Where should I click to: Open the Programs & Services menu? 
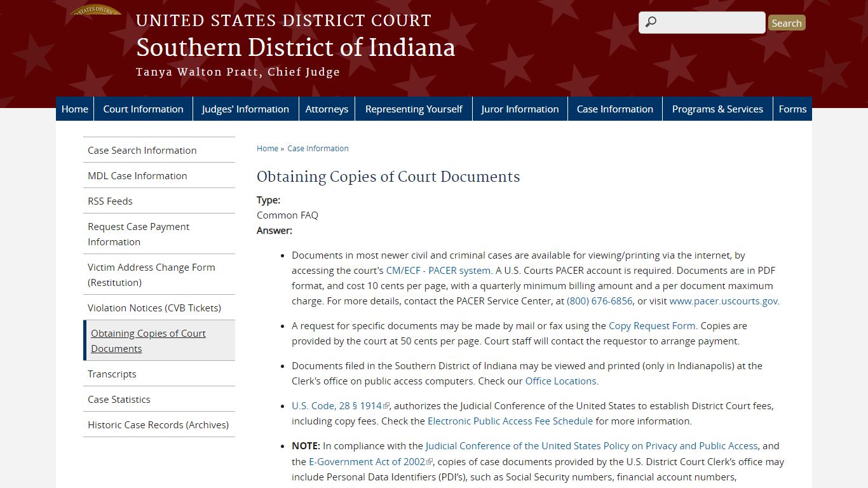click(717, 109)
